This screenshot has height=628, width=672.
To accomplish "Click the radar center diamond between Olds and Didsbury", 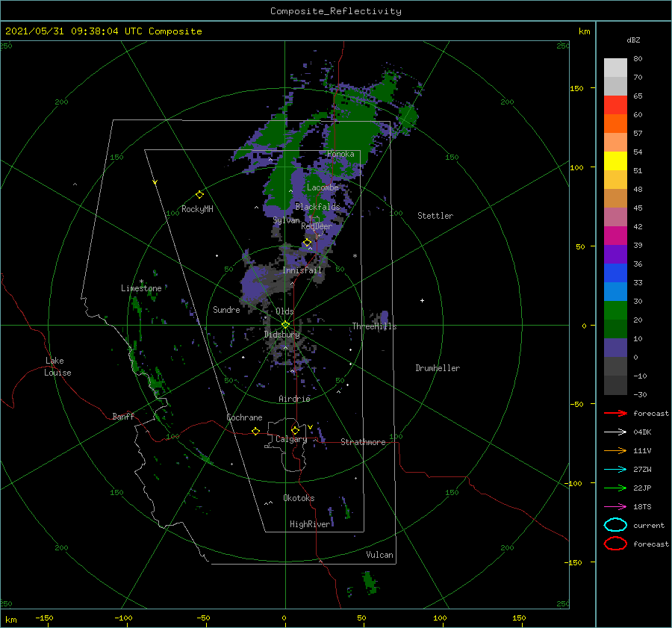I will point(285,325).
